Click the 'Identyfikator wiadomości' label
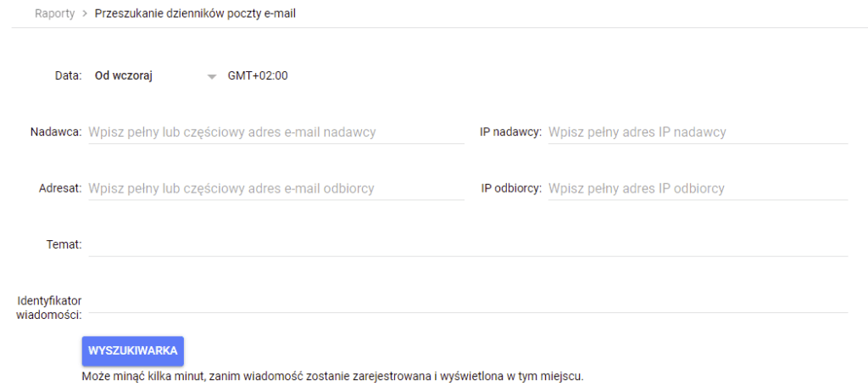 pyautogui.click(x=49, y=308)
